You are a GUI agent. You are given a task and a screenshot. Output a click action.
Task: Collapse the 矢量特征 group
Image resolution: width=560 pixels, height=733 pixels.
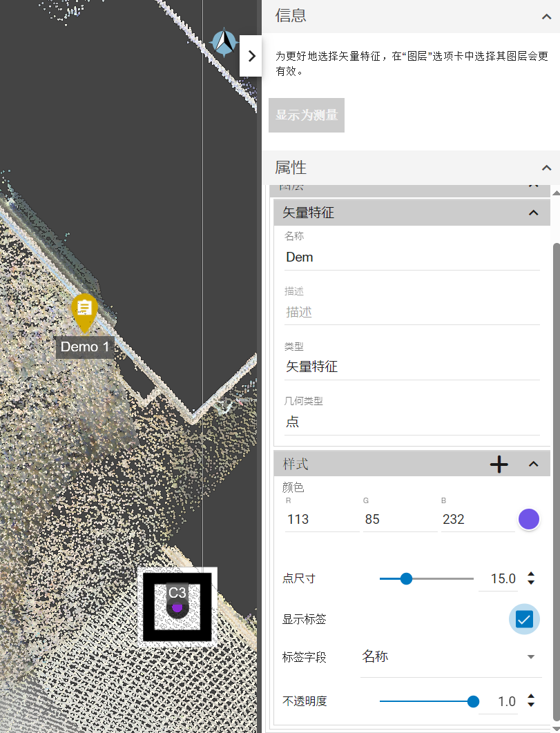(533, 213)
